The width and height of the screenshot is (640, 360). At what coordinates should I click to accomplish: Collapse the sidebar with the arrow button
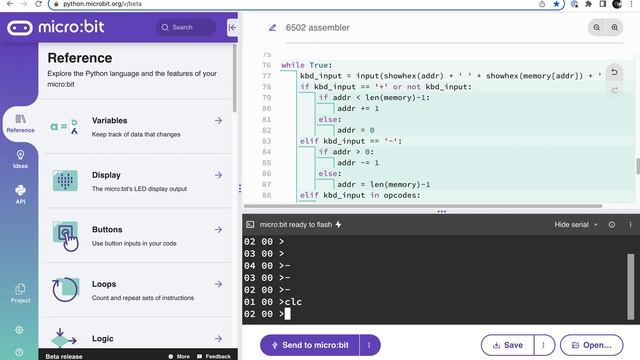coord(232,27)
